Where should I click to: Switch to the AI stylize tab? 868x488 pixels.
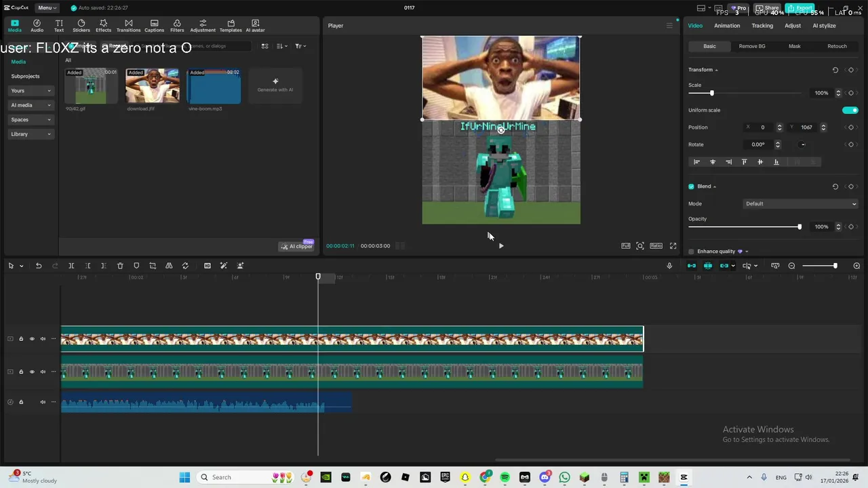[824, 26]
